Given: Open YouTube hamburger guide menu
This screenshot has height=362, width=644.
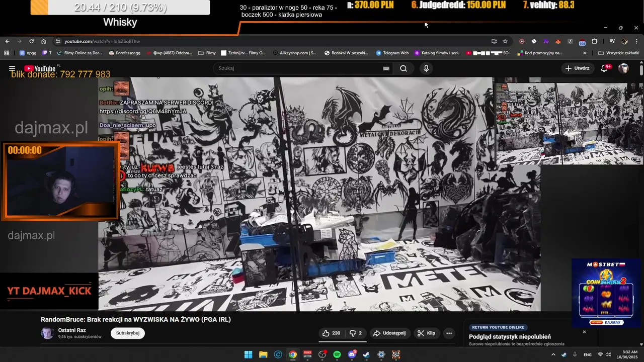Looking at the screenshot, I should (12, 68).
